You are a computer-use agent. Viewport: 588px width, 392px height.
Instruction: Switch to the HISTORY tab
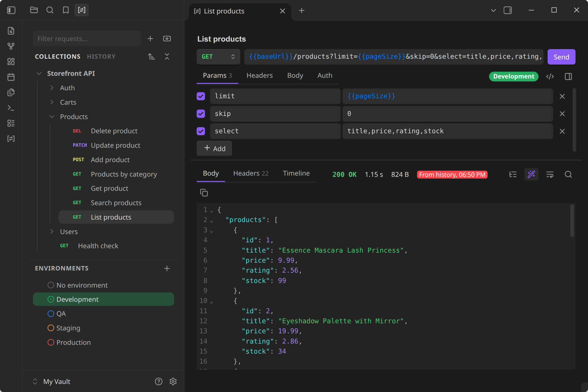click(x=101, y=57)
